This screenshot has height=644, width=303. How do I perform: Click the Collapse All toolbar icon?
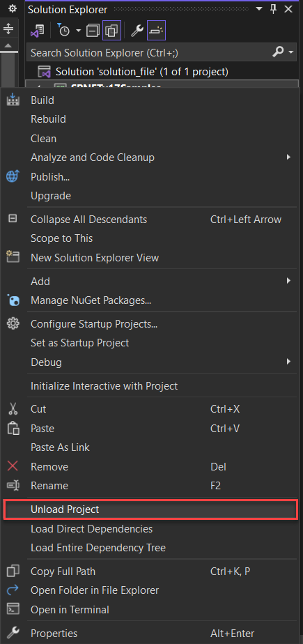pyautogui.click(x=93, y=31)
